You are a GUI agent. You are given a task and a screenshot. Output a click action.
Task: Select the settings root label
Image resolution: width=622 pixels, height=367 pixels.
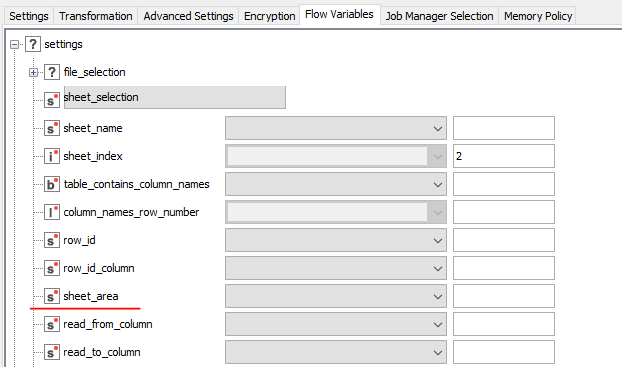(x=63, y=44)
